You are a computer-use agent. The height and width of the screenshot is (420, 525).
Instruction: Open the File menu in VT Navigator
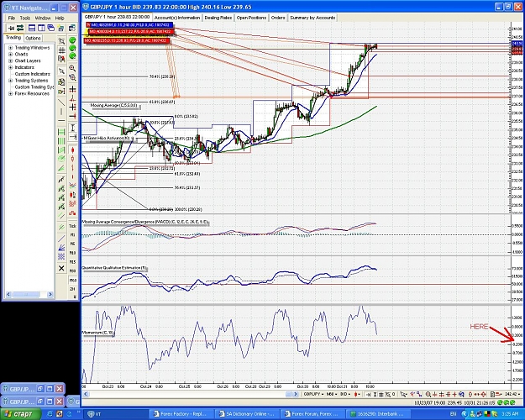point(12,18)
